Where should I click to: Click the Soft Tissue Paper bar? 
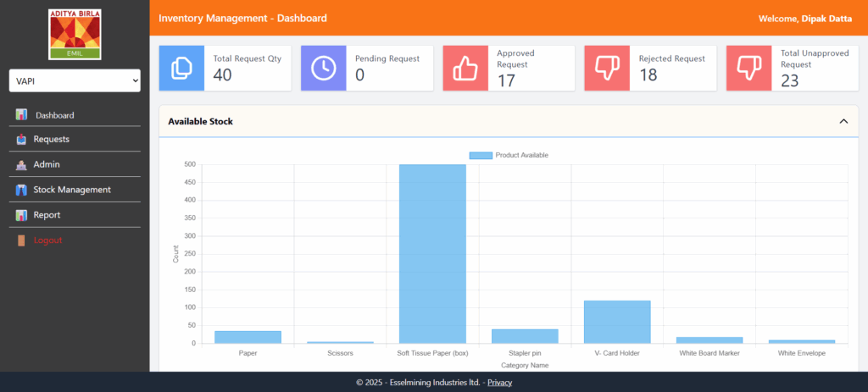[432, 254]
